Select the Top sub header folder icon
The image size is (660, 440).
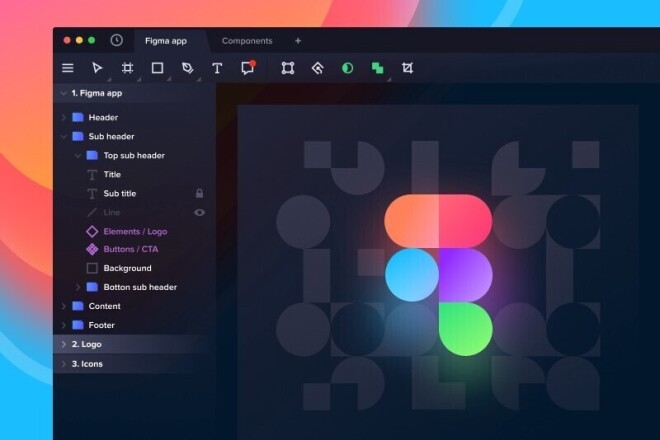(x=92, y=155)
